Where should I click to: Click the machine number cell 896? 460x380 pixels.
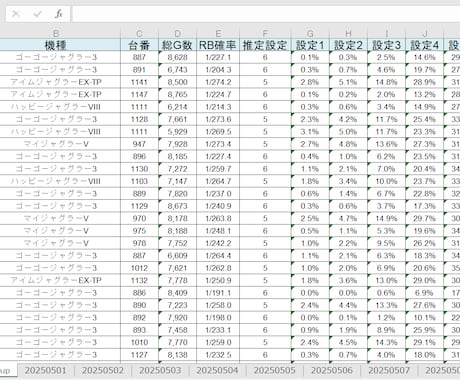click(x=139, y=156)
